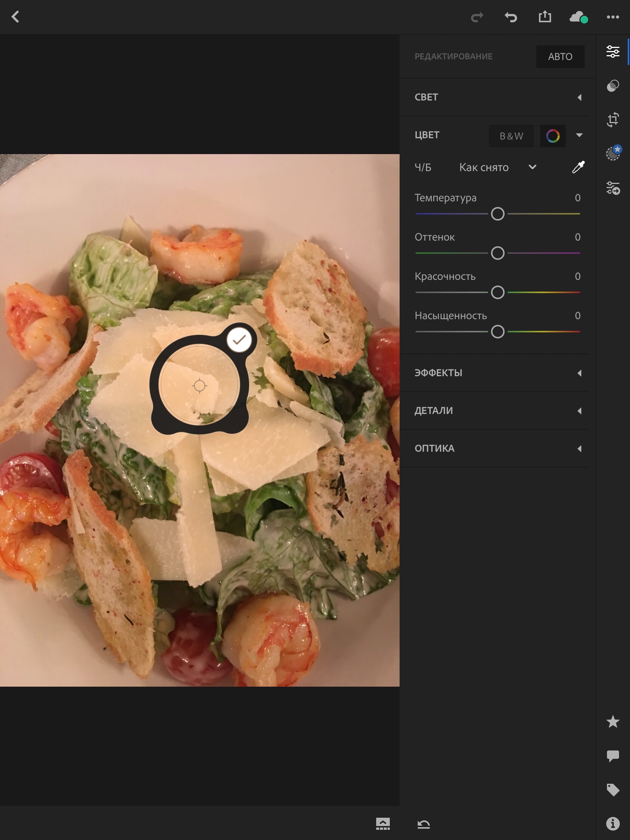
Task: Click the РЕДАКТИРОВАНИЕ panel title
Action: [x=453, y=57]
